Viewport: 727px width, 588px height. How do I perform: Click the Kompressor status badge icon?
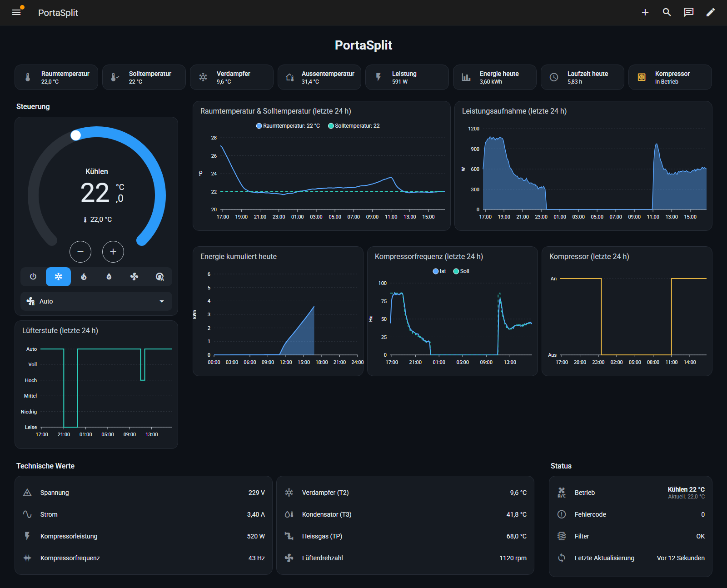642,77
